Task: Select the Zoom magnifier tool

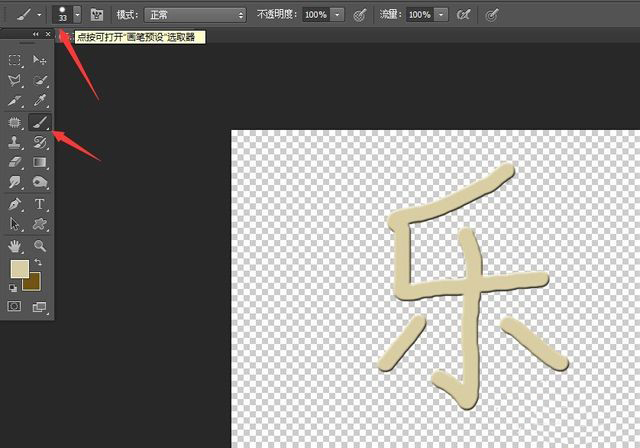Action: [40, 246]
